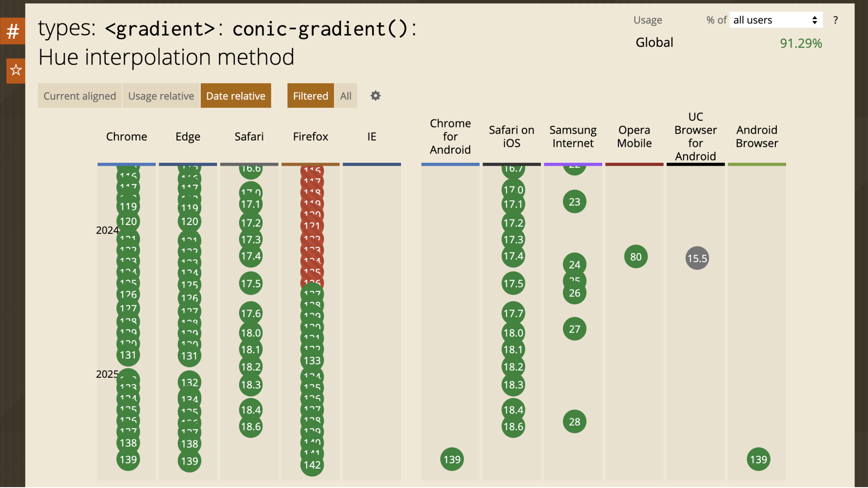Image resolution: width=868 pixels, height=488 pixels.
Task: Select Edge version 120 bubble
Action: tap(189, 221)
